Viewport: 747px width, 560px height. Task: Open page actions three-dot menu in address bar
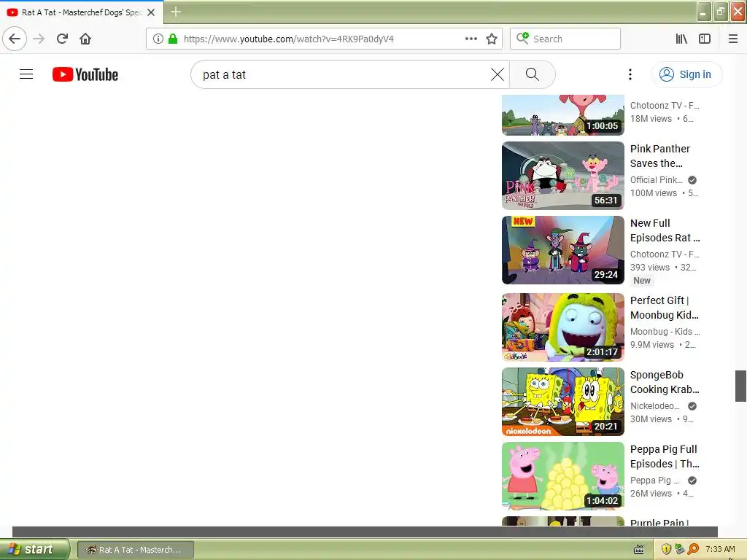(x=471, y=39)
